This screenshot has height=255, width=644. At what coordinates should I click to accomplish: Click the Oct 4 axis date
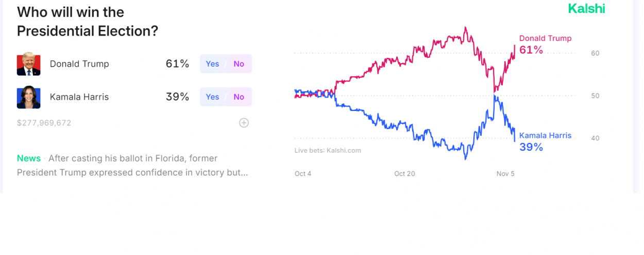click(x=303, y=174)
